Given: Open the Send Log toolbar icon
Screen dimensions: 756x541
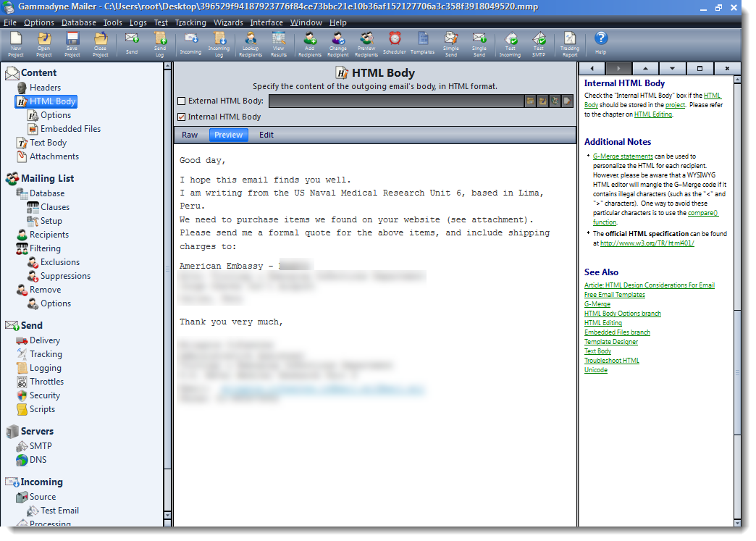Looking at the screenshot, I should 160,44.
